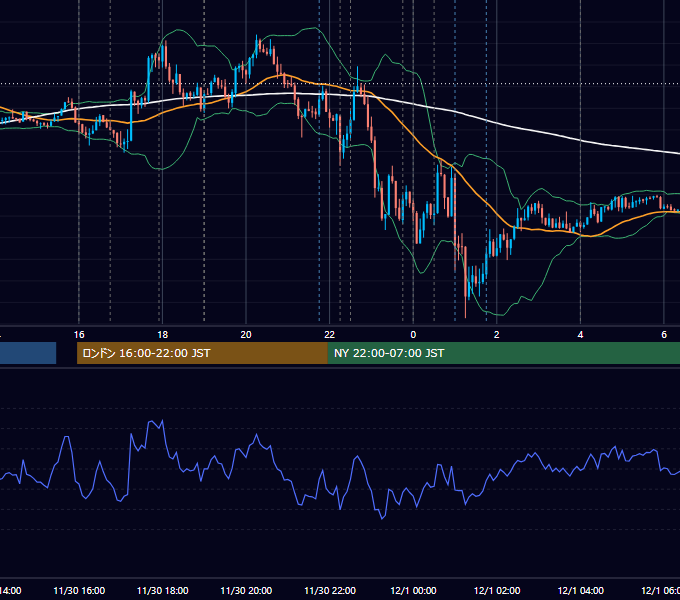The height and width of the screenshot is (600, 680).
Task: Click the blue session bar before London
Action: pyautogui.click(x=28, y=353)
